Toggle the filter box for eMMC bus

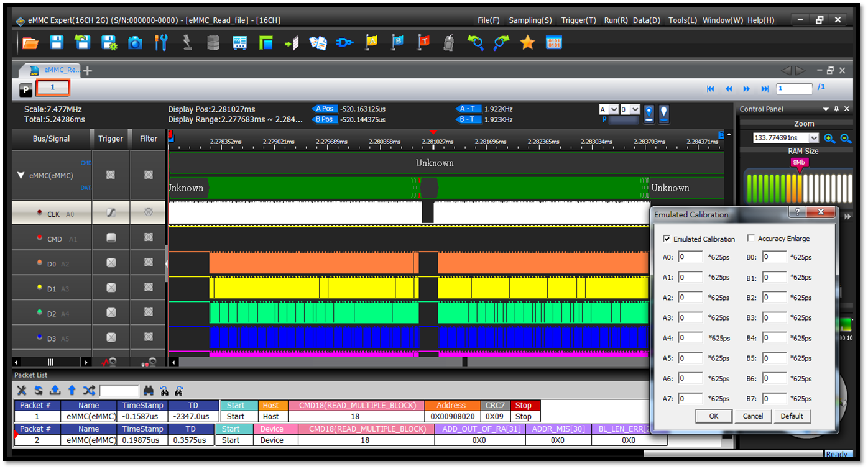(149, 175)
